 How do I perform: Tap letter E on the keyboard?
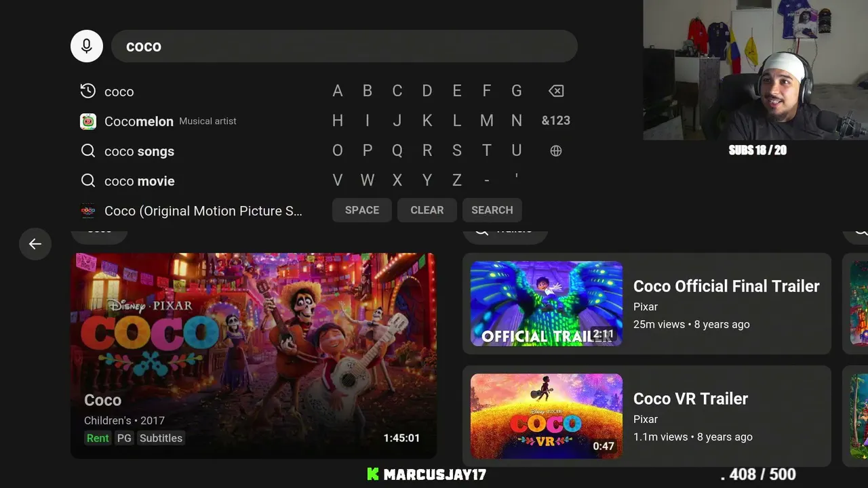pyautogui.click(x=457, y=91)
